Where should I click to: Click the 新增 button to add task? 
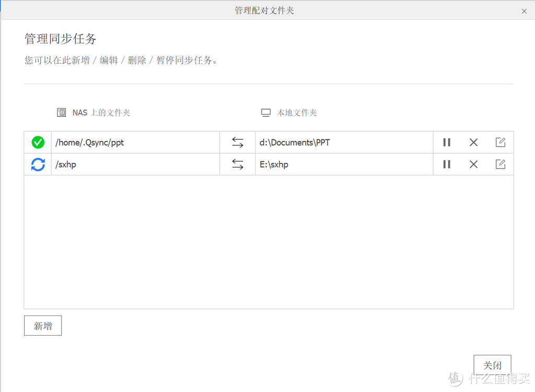click(x=43, y=326)
